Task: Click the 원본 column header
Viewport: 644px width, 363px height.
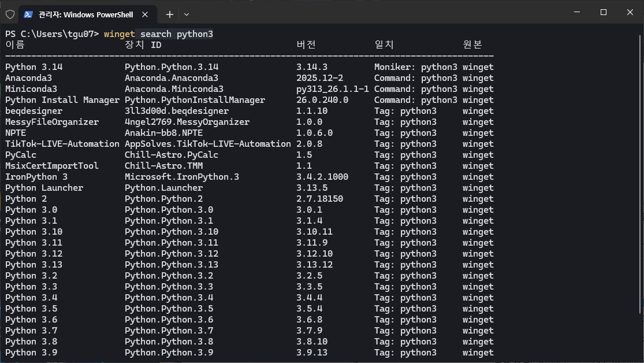Action: 472,45
